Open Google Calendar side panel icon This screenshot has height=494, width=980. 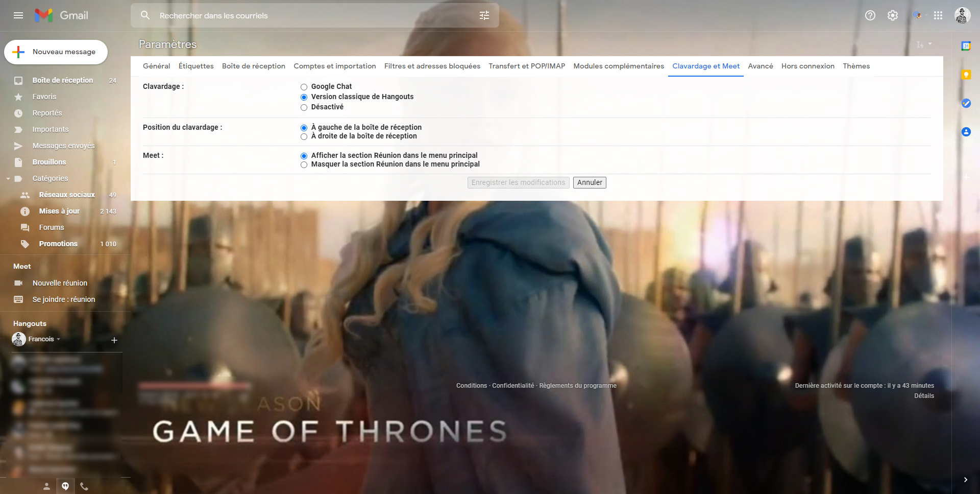(x=966, y=46)
